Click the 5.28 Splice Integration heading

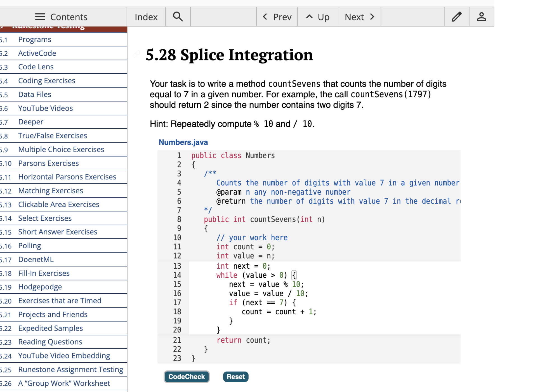click(229, 55)
